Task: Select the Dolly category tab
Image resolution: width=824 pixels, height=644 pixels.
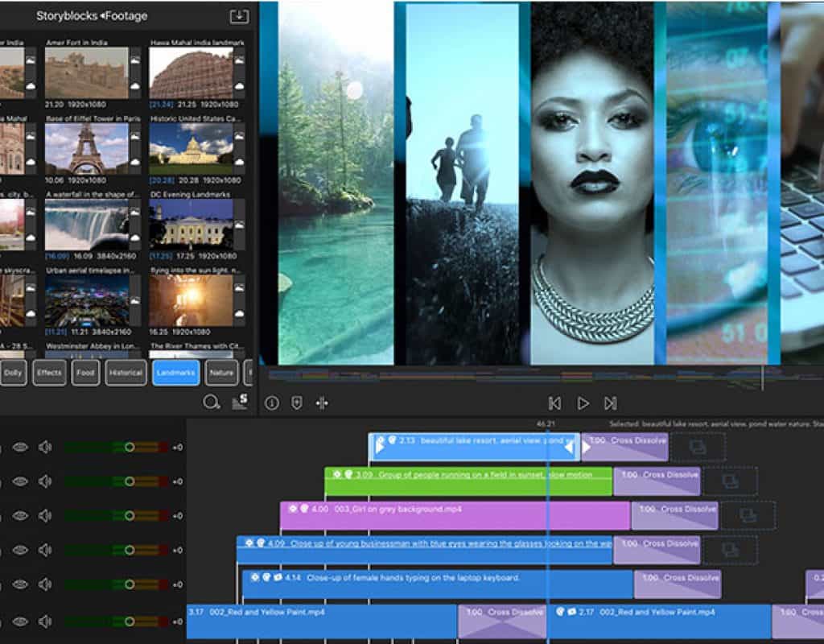Action: 13,373
